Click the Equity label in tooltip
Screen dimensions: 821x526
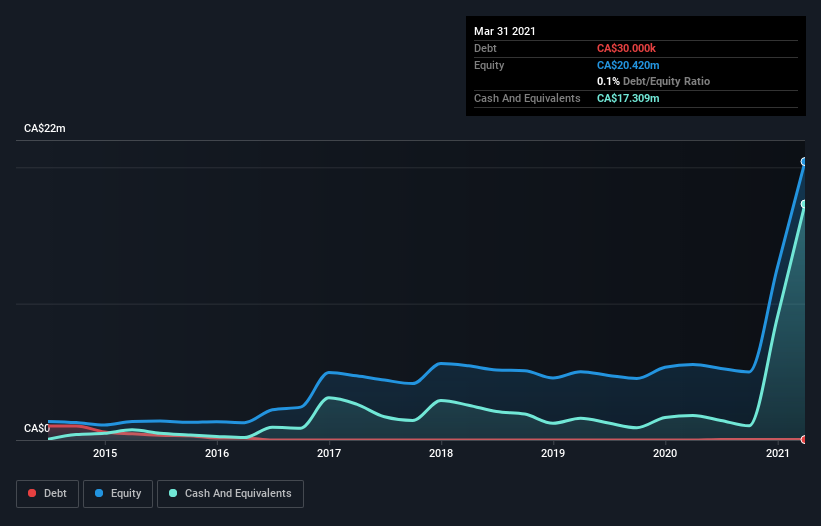click(x=489, y=65)
